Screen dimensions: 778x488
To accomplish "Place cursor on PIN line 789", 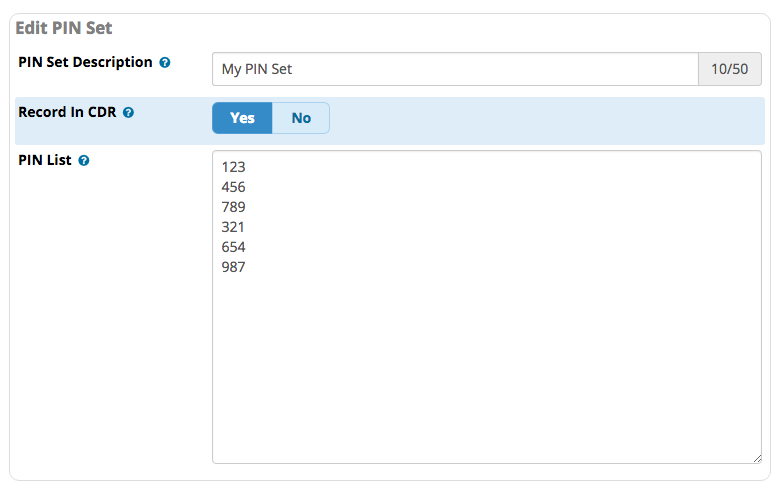I will 233,207.
